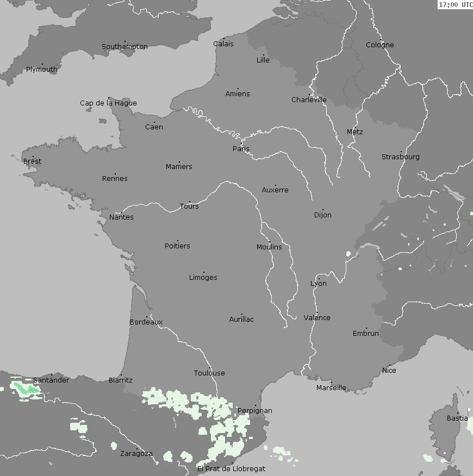Screen dimensions: 473x476
Task: Select the Brest label in Brittany
Action: [x=32, y=161]
